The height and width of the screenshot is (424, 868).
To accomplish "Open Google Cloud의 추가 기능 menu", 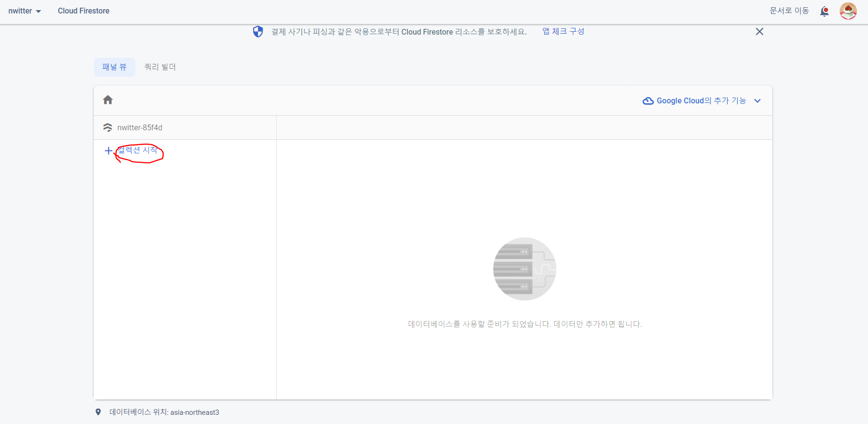I will pos(702,100).
